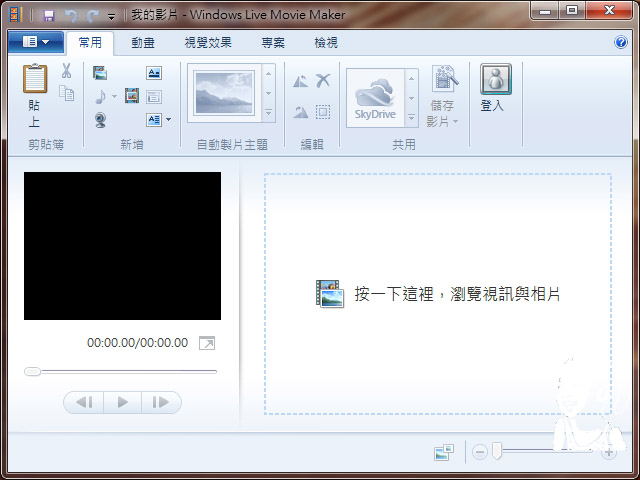Click the Copy pages icon

point(66,93)
